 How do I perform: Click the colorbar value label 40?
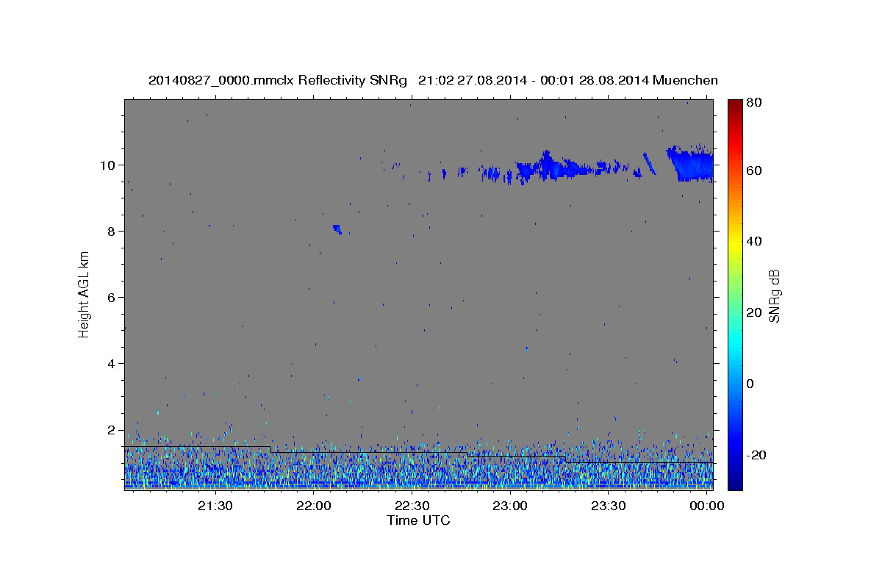pos(753,241)
